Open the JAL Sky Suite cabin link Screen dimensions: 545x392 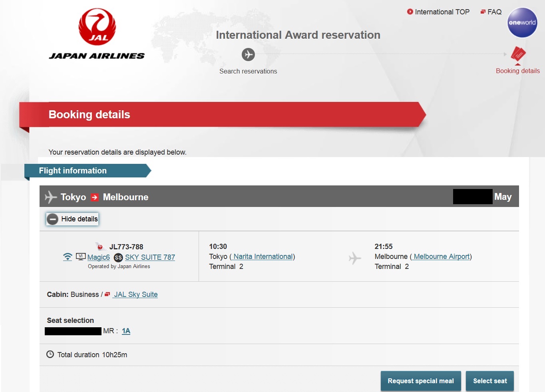(135, 294)
